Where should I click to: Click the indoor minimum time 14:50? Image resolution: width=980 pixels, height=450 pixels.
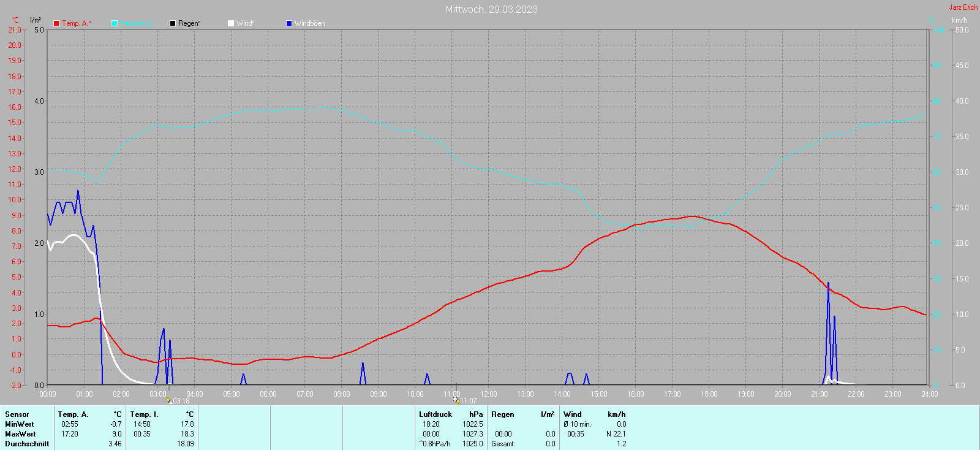(x=142, y=424)
